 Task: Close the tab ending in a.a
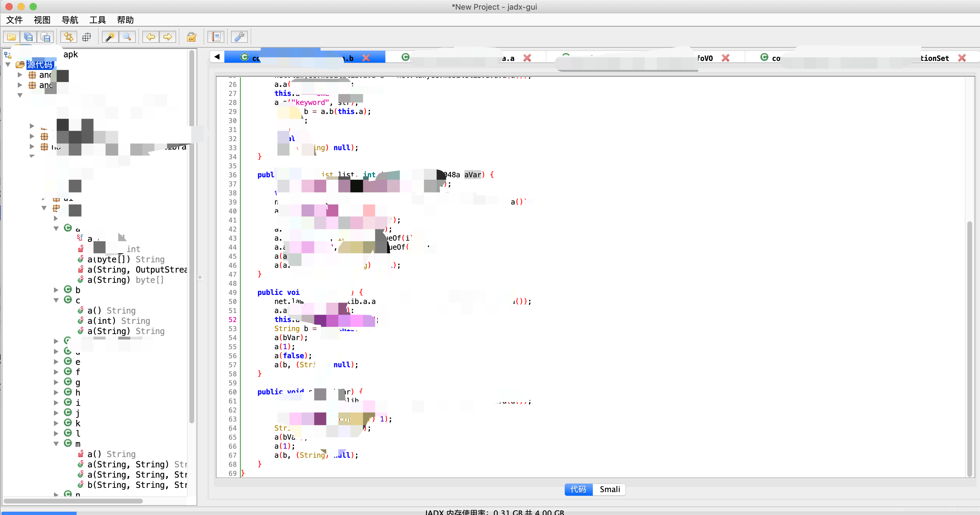pos(527,58)
